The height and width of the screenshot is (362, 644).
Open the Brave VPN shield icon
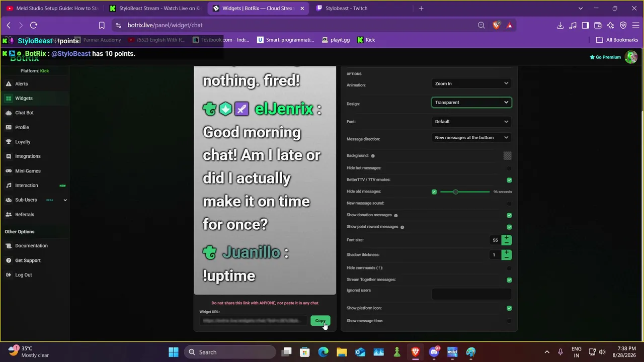[623, 25]
